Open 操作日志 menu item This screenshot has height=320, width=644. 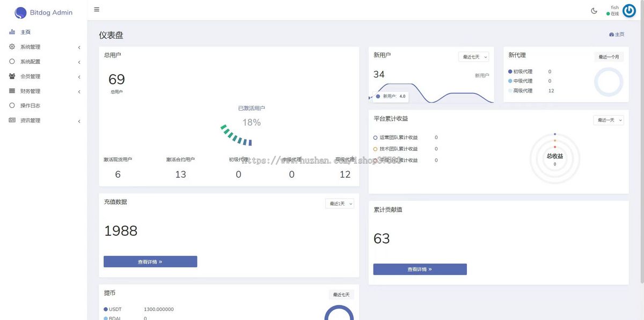click(x=43, y=105)
